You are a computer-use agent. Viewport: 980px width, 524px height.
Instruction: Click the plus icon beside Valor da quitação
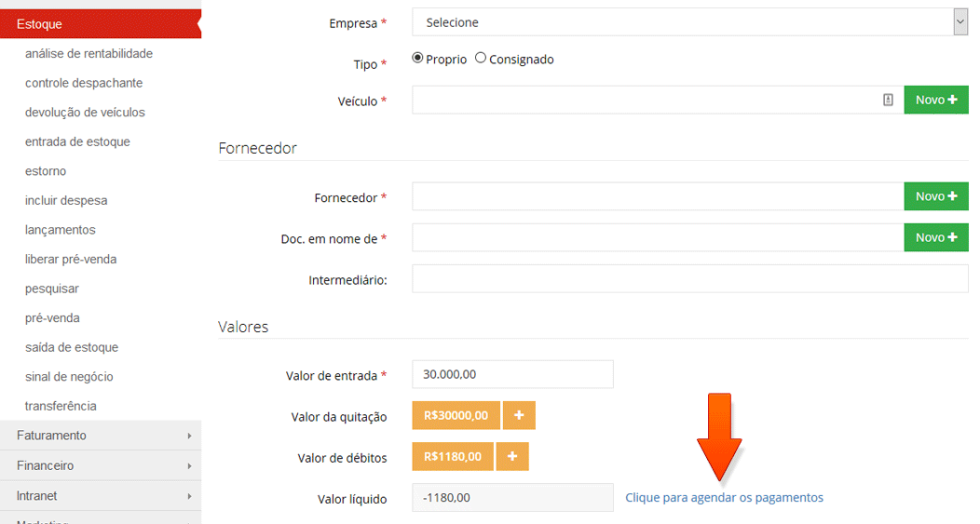pyautogui.click(x=519, y=415)
